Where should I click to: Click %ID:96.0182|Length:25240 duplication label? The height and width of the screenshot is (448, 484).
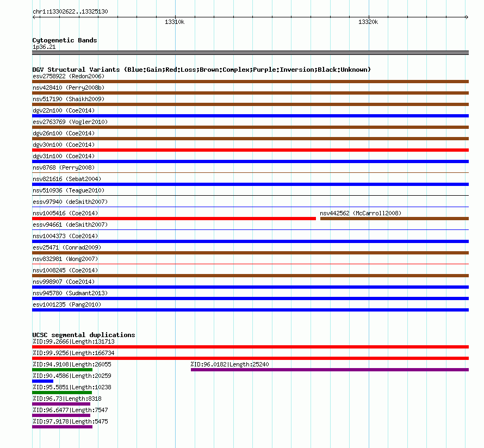tap(229, 364)
